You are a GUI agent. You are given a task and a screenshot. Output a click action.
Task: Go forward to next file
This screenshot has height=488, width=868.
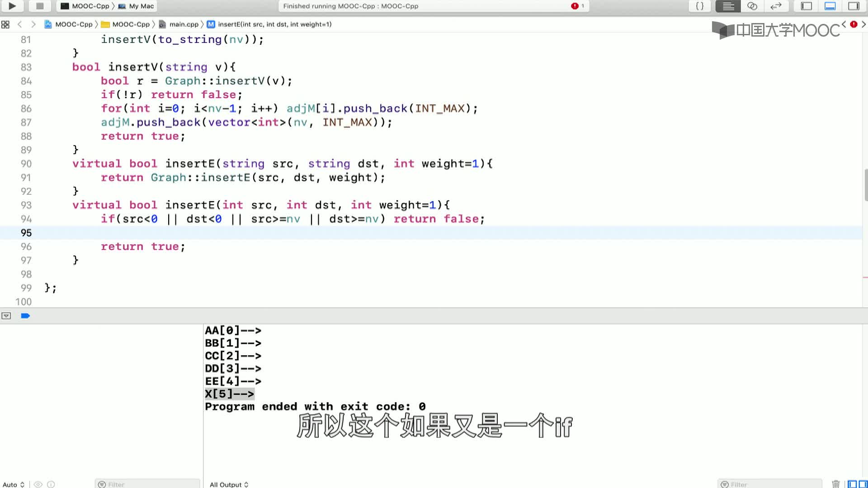tap(33, 24)
